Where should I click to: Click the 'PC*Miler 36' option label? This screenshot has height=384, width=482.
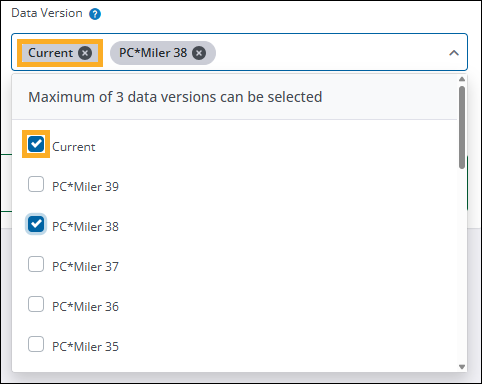pyautogui.click(x=85, y=307)
